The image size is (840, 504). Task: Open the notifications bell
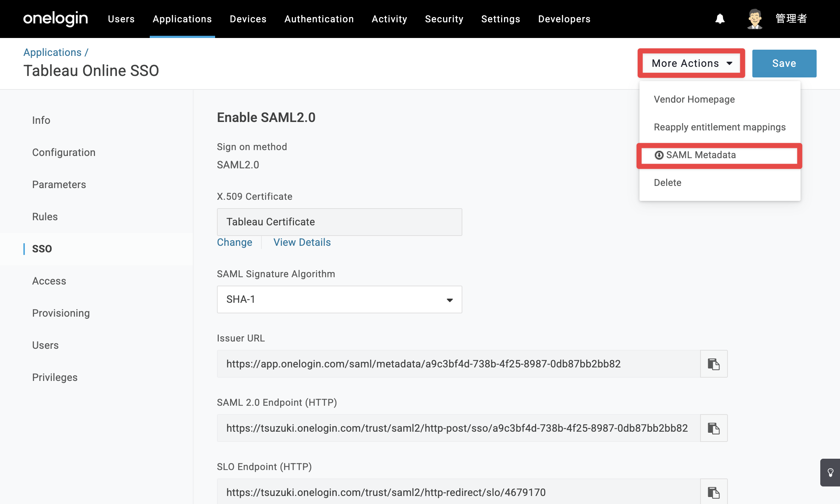720,19
